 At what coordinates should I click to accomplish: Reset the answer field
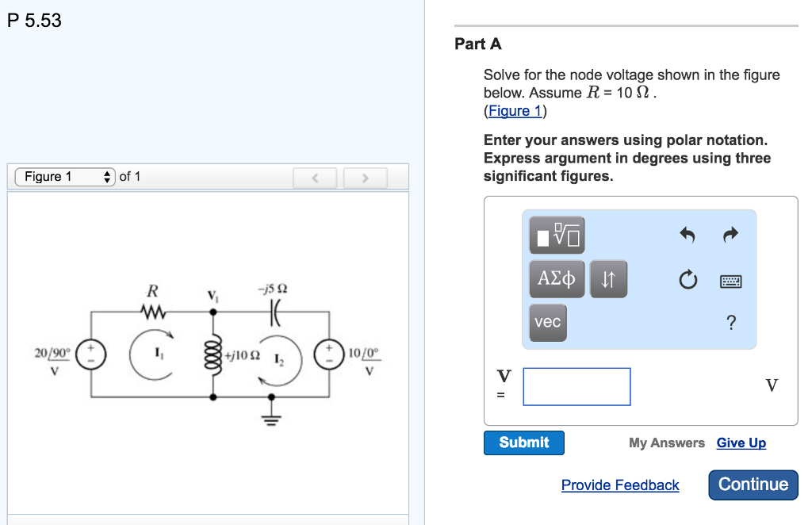[x=688, y=279]
